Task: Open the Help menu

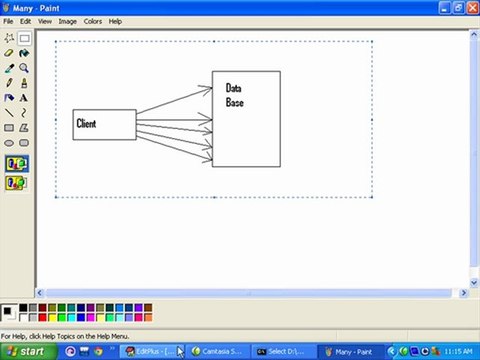Action: (x=115, y=22)
